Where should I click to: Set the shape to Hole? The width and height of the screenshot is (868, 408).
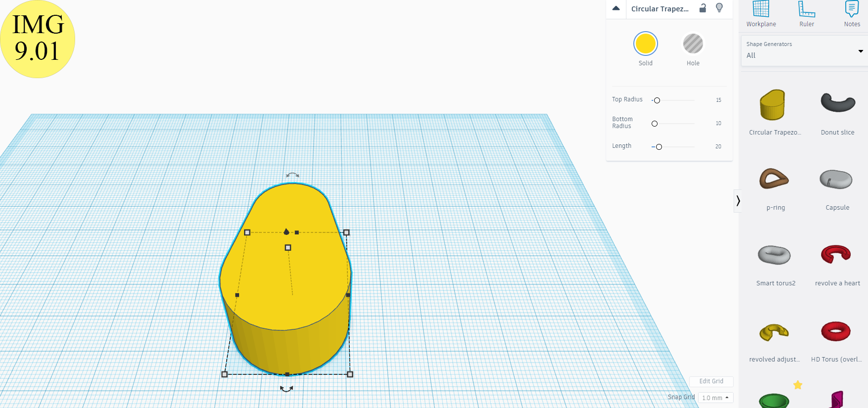[x=693, y=44]
